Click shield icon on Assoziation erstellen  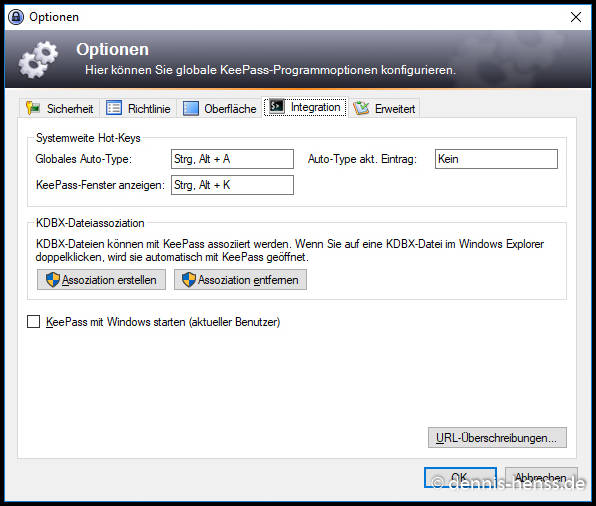tap(53, 280)
